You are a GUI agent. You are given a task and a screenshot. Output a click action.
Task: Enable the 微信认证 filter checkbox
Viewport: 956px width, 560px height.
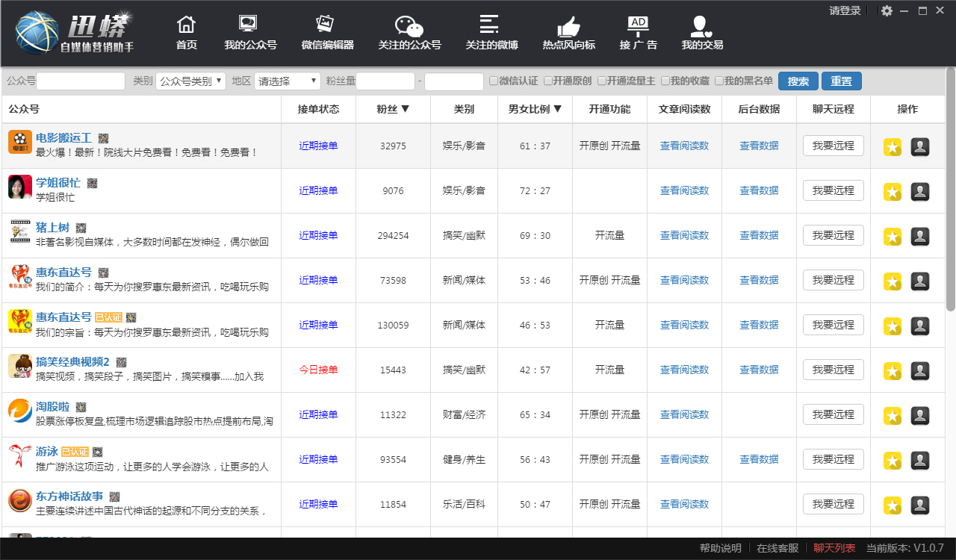(494, 81)
